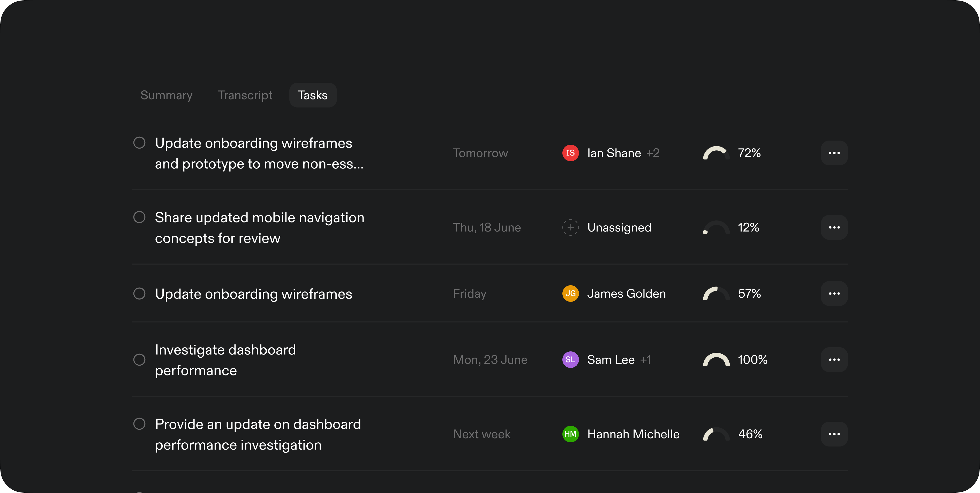Open the Summary tab
Viewport: 980px width, 493px height.
click(166, 95)
